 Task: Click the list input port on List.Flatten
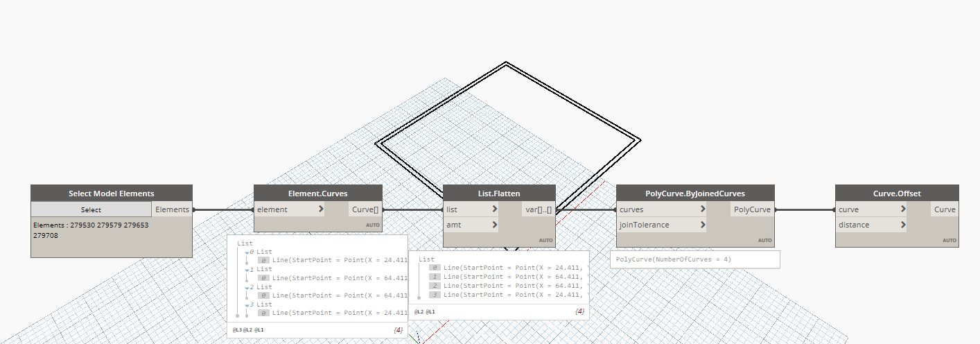point(471,209)
